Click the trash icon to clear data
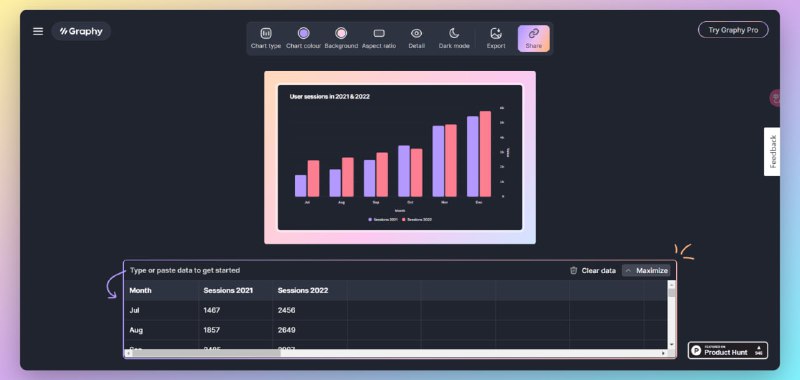 pos(573,270)
